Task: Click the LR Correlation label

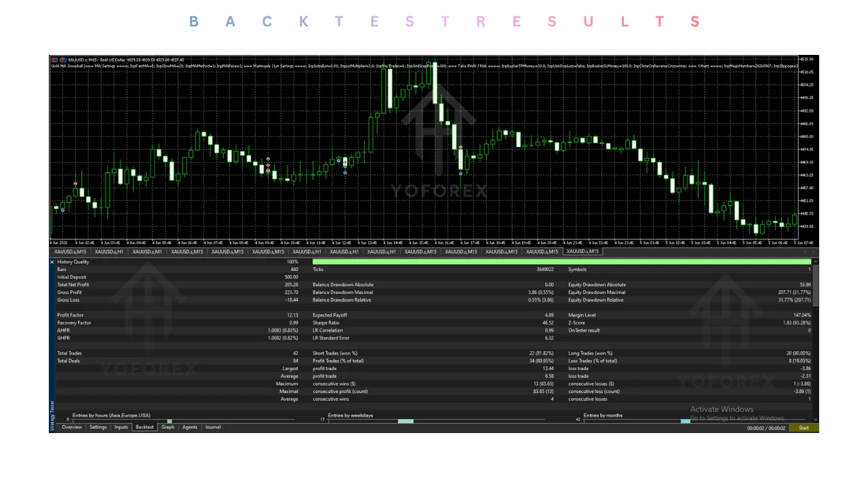Action: [328, 330]
